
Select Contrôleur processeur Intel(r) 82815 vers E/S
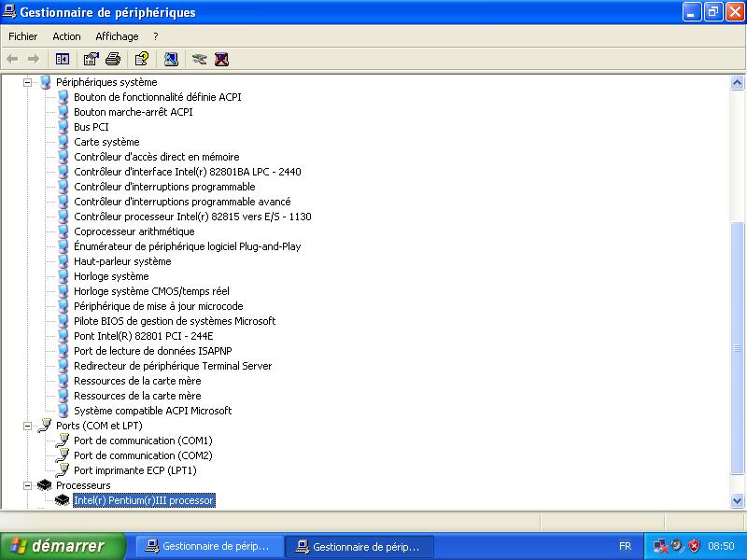point(192,217)
